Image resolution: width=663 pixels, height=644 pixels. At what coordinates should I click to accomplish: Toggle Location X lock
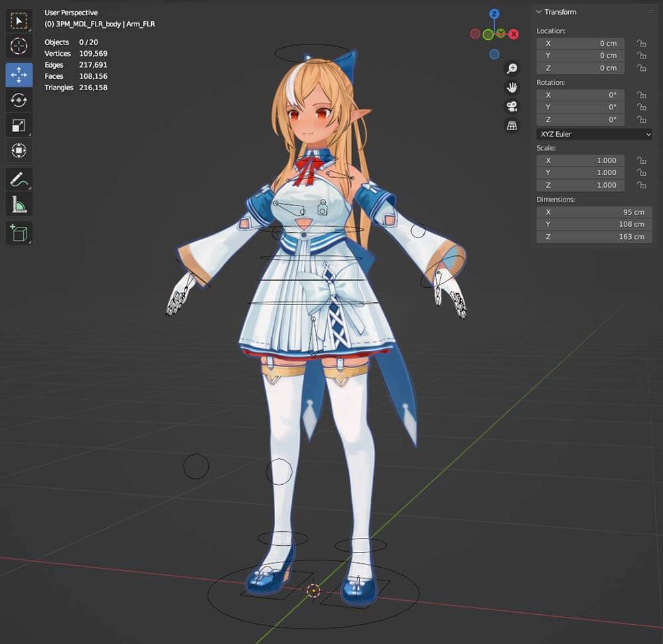click(x=641, y=44)
